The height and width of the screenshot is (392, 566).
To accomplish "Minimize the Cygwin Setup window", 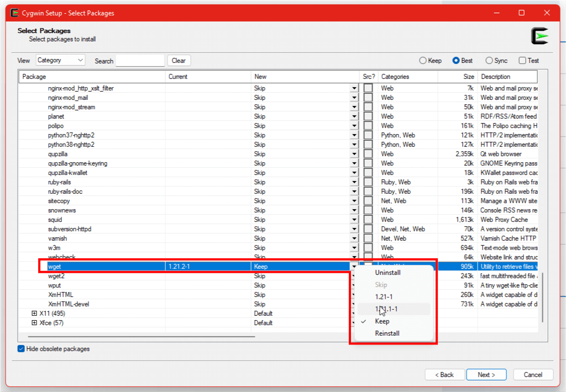I will (497, 13).
